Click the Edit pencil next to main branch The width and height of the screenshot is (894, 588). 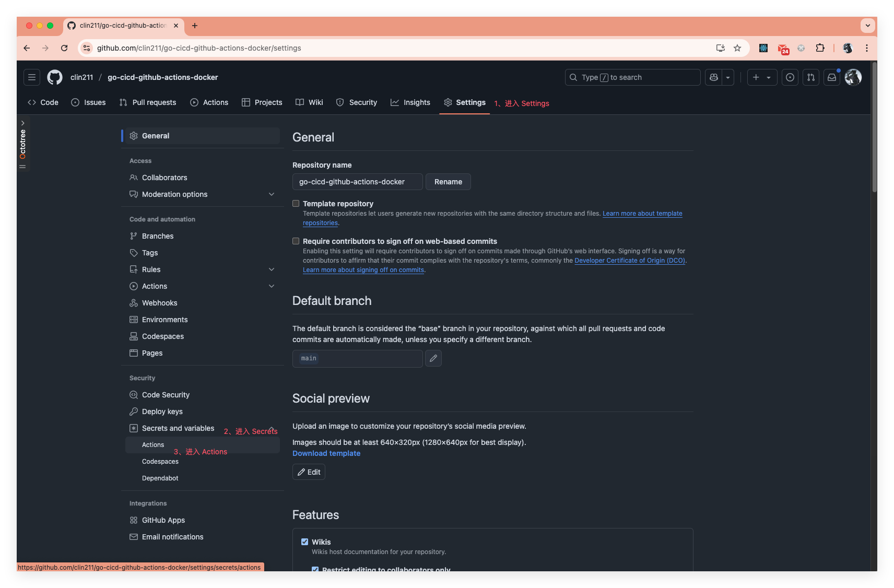(433, 358)
